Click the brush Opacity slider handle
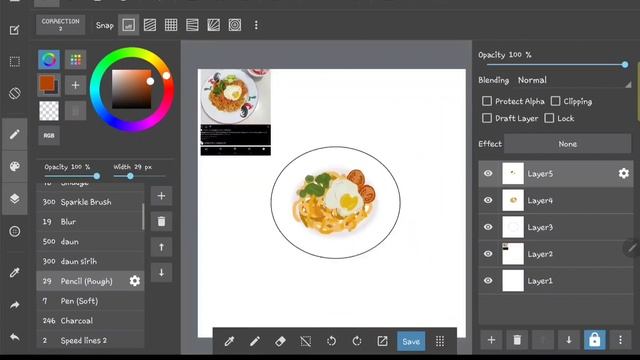This screenshot has height=360, width=640. coord(97,176)
